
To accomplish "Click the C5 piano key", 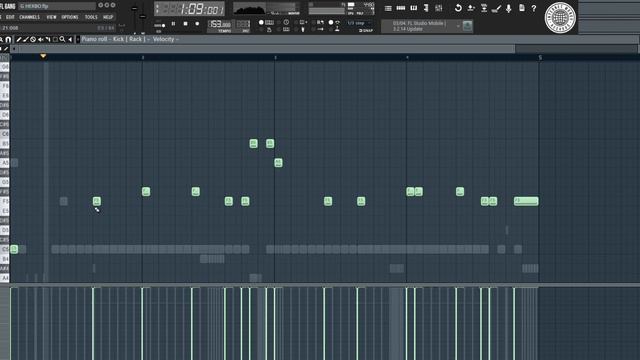I will point(4,249).
